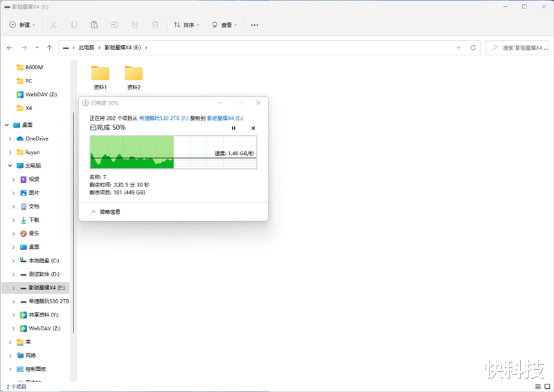This screenshot has width=554, height=392.
Task: Pause the file copy operation
Action: [x=233, y=128]
